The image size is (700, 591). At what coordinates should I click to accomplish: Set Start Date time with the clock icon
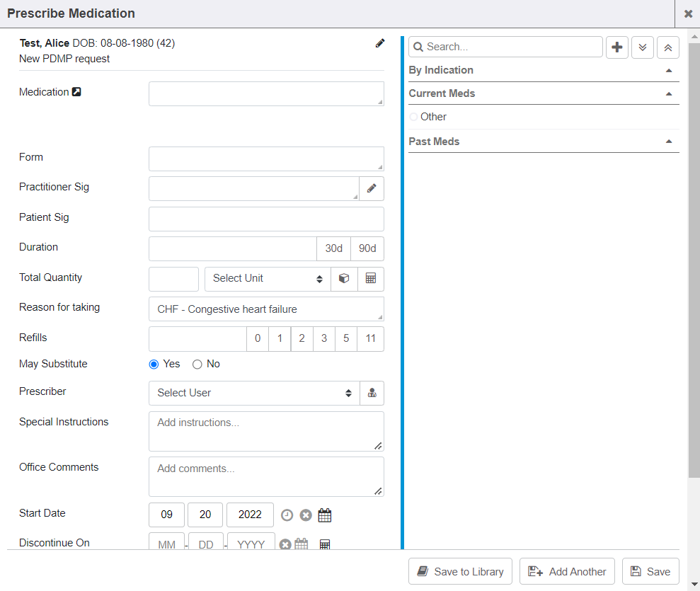[287, 515]
